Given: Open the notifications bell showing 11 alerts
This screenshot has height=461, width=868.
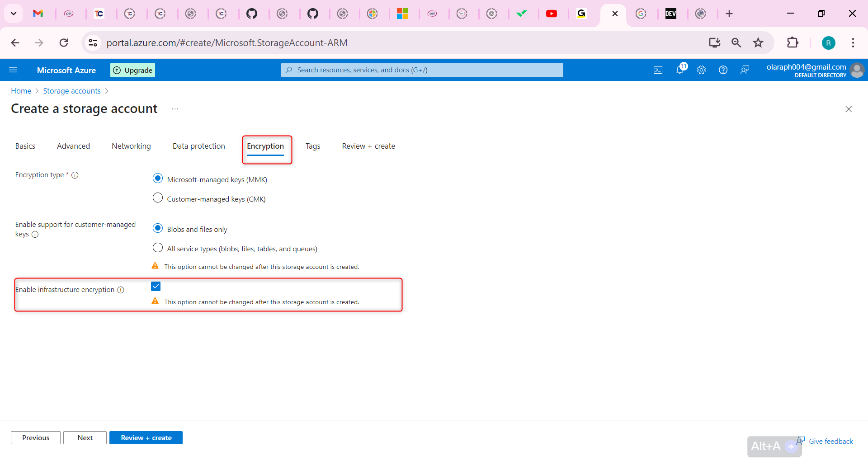Looking at the screenshot, I should (x=680, y=70).
